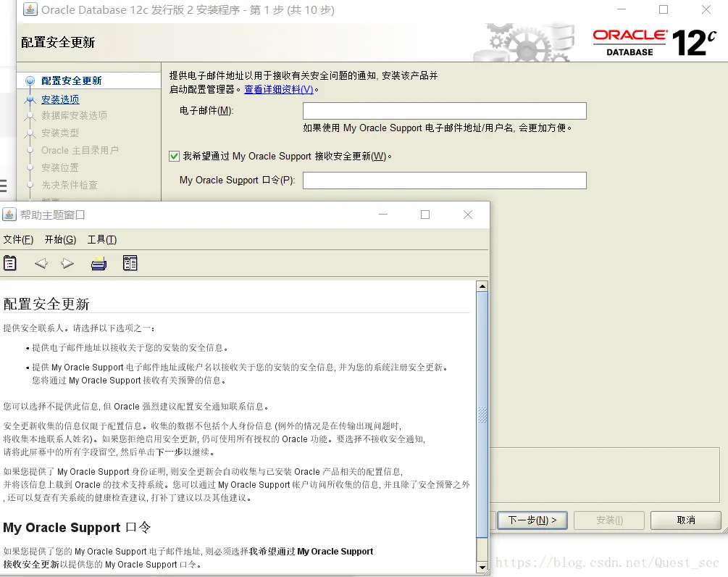Open the 工具(T) menu
The width and height of the screenshot is (728, 577).
[x=102, y=240]
